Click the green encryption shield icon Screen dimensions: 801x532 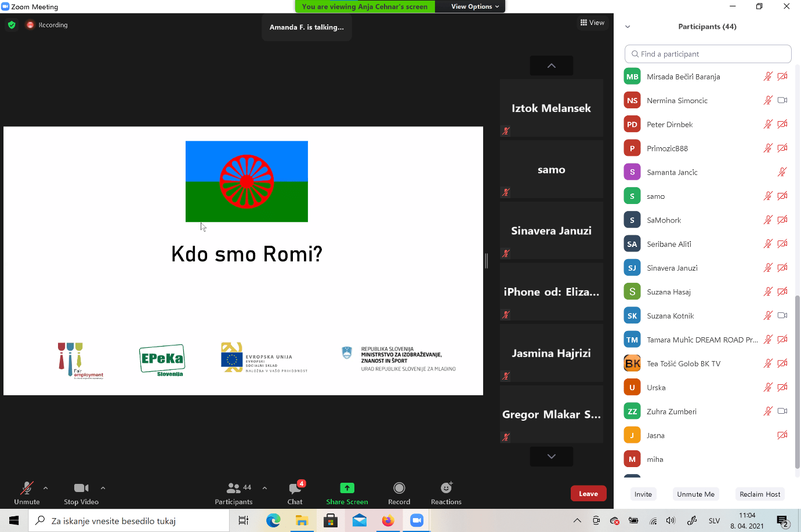12,25
